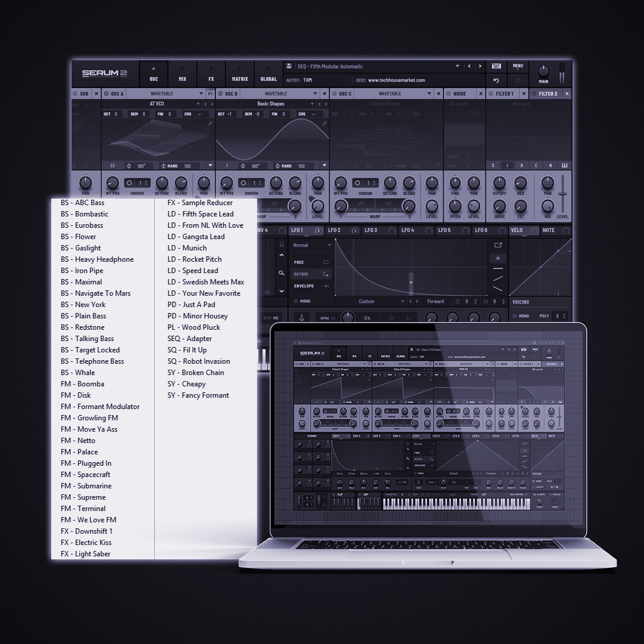This screenshot has width=644, height=644.
Task: Click the LFO FREE mode button
Action: [x=311, y=262]
